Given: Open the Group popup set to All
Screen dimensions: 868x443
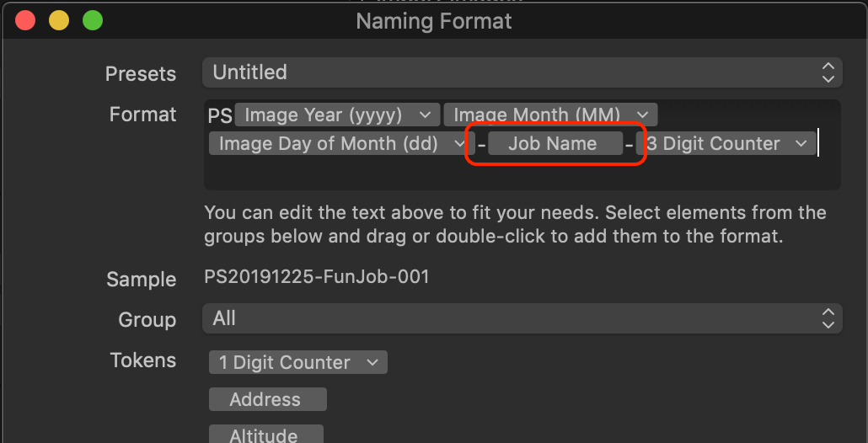Looking at the screenshot, I should pos(522,318).
